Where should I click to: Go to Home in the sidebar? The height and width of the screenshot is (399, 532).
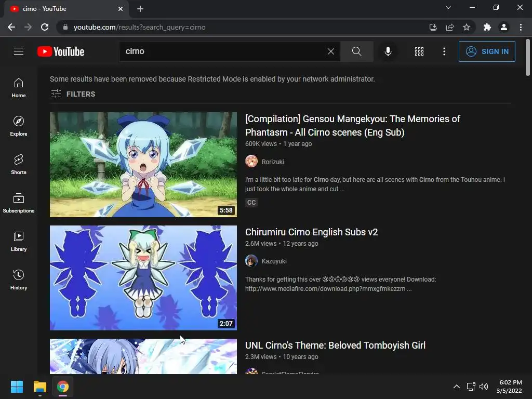[x=19, y=88]
